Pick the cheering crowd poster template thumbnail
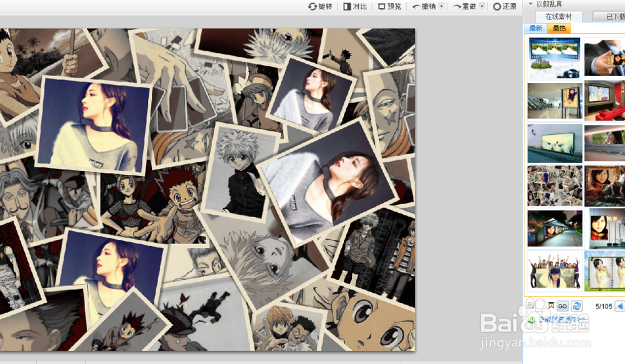This screenshot has width=625, height=364. tap(555, 272)
